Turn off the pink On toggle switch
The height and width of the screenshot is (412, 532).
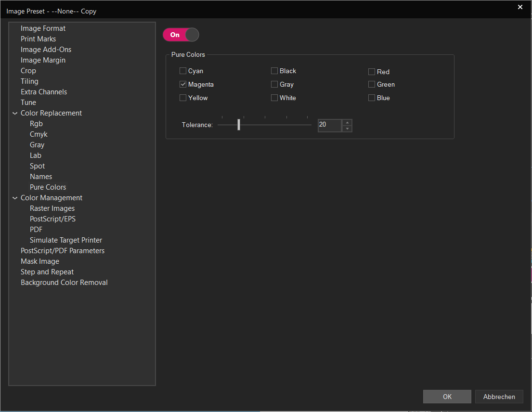coord(181,35)
